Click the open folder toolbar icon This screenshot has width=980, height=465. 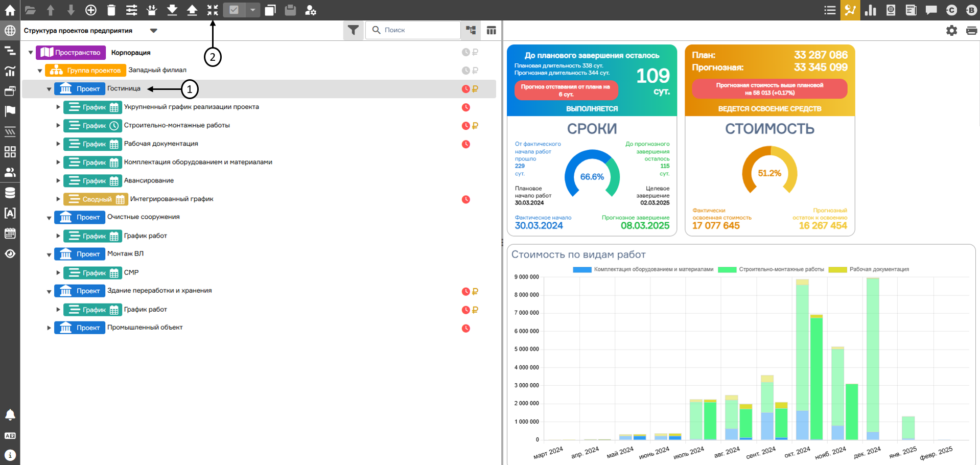pyautogui.click(x=30, y=10)
